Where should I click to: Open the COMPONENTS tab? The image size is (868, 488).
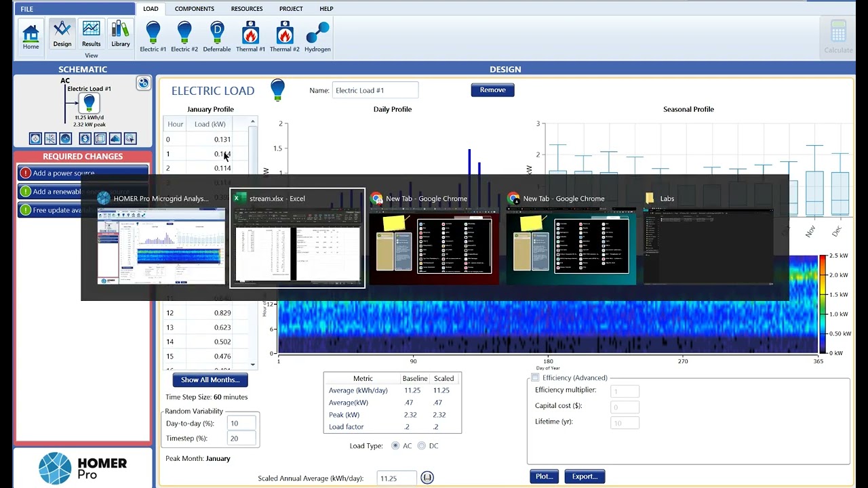pyautogui.click(x=195, y=9)
